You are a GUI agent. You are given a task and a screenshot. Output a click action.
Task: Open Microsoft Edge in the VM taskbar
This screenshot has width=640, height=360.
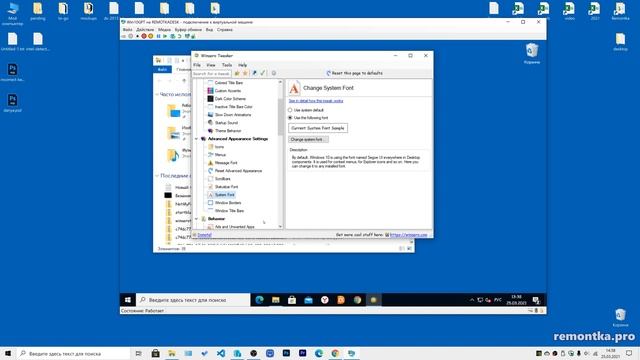[x=259, y=300]
